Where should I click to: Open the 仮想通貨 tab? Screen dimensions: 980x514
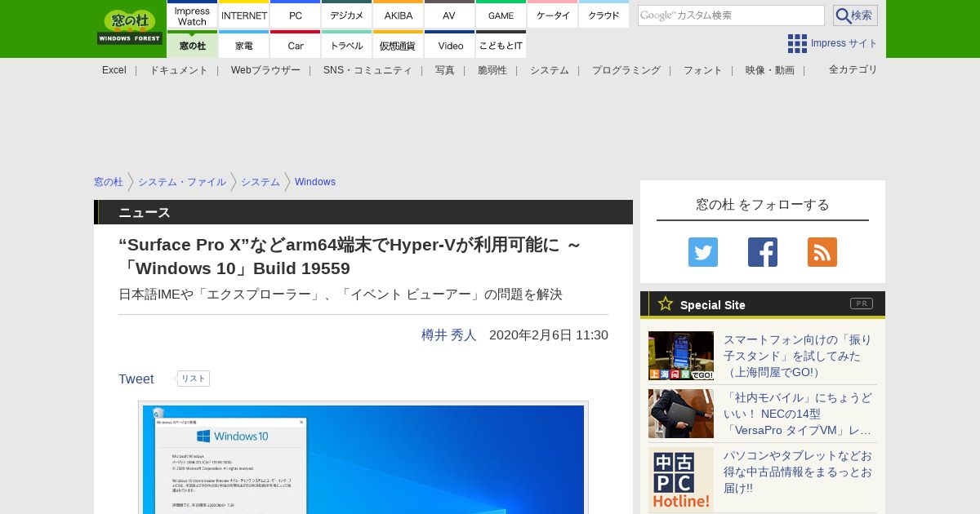coord(399,45)
